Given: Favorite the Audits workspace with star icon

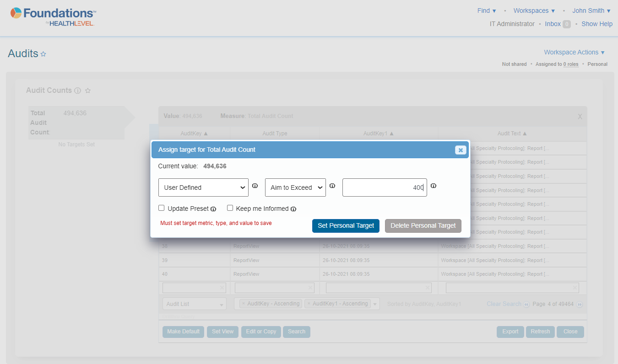Looking at the screenshot, I should 43,54.
